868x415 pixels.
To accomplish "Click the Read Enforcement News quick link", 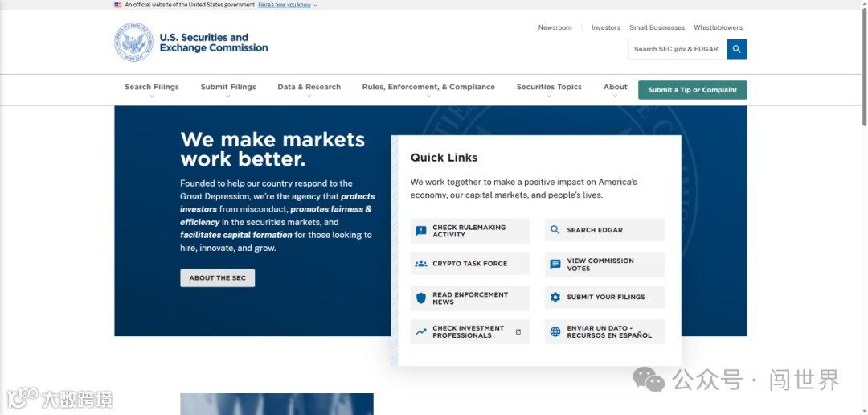I will tap(470, 298).
